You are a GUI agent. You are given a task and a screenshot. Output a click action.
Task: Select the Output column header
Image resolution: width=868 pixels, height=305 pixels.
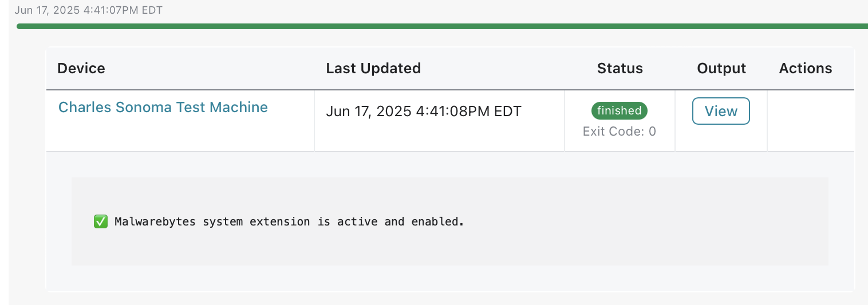pos(721,68)
